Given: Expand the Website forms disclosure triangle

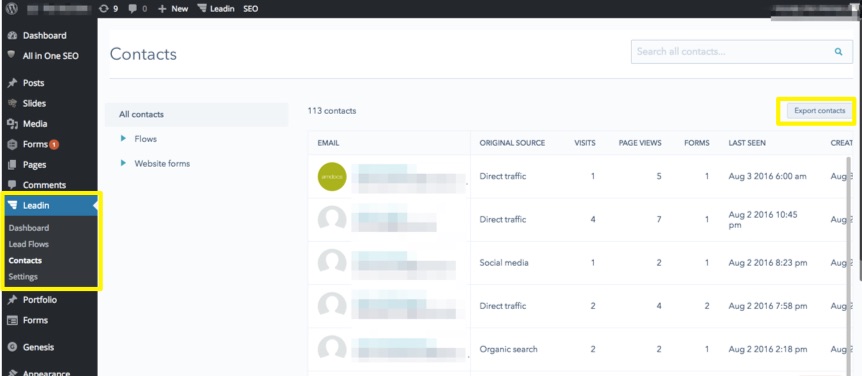Looking at the screenshot, I should pos(124,163).
